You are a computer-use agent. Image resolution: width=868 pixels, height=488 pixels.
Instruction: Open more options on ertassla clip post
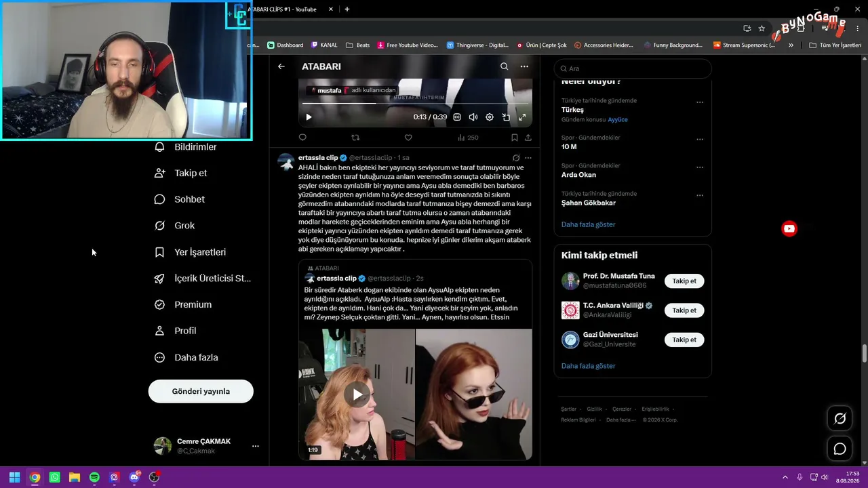[528, 158]
